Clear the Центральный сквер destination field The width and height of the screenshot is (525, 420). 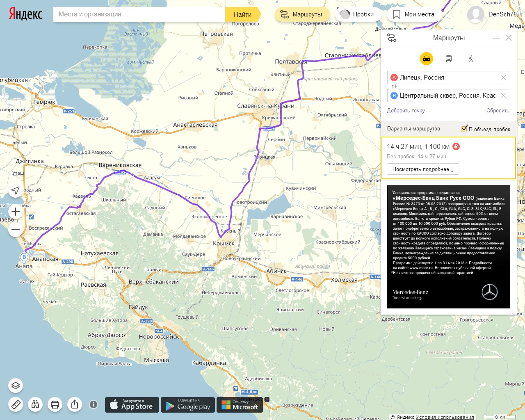504,96
